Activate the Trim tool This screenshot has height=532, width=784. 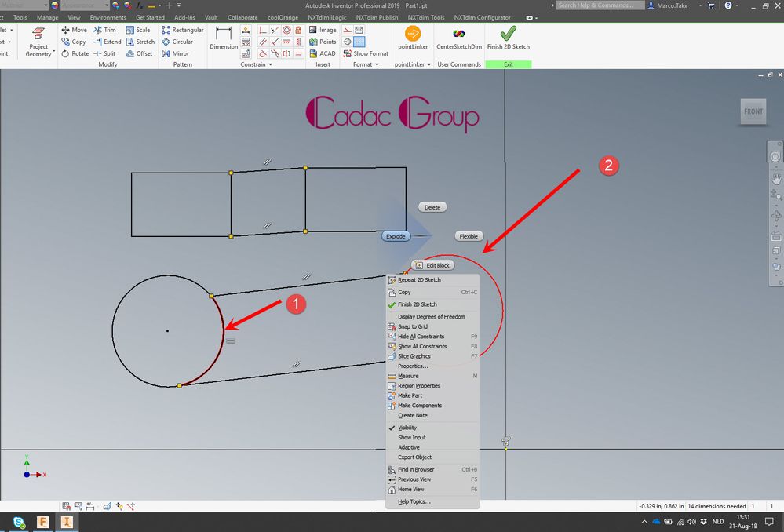[x=104, y=30]
